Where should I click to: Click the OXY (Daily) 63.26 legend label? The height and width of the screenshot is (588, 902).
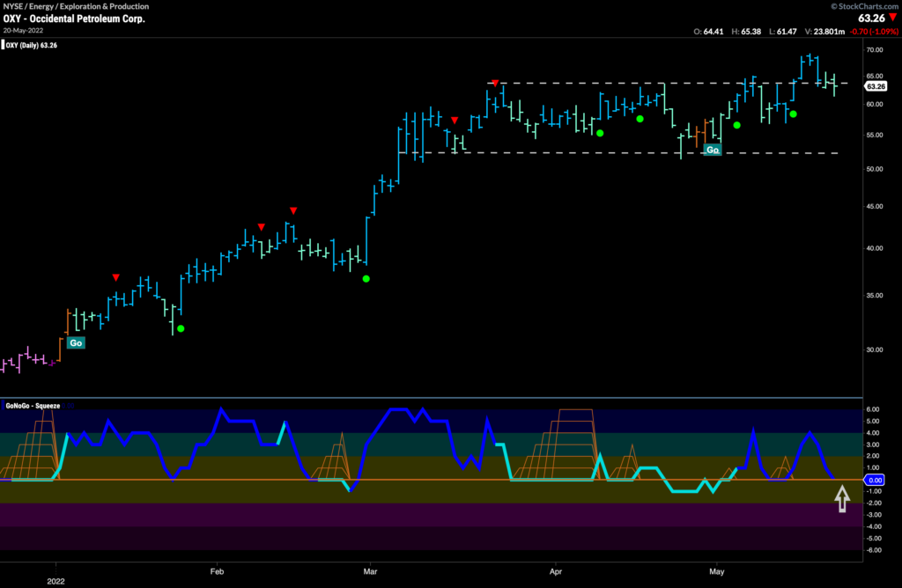point(31,46)
